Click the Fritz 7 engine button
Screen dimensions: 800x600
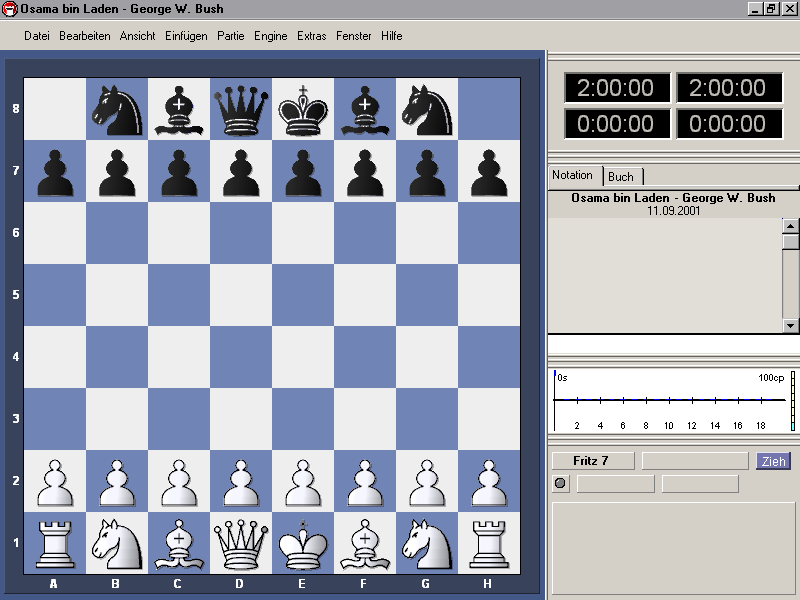click(x=593, y=461)
